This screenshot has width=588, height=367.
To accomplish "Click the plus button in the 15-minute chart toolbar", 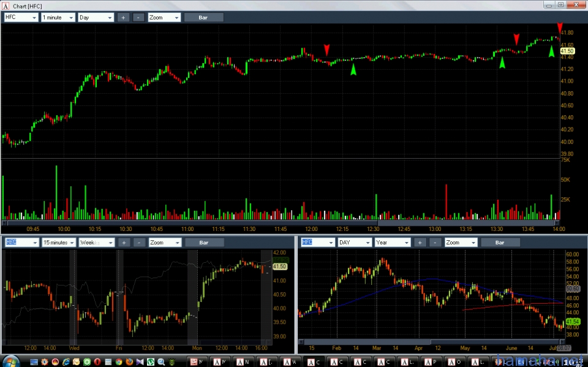I will (124, 243).
